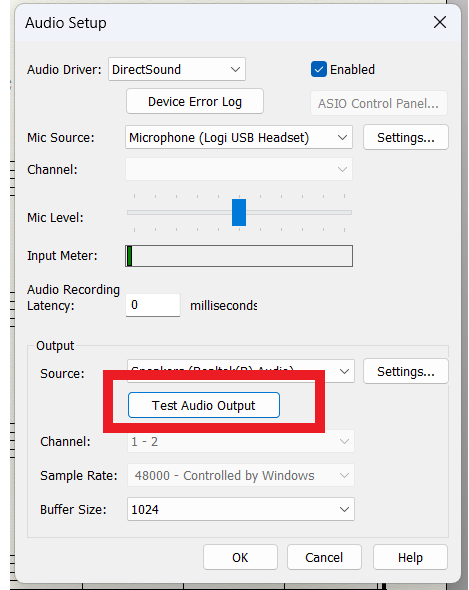Click the Input Meter level bar
The image size is (469, 590).
[x=239, y=256]
